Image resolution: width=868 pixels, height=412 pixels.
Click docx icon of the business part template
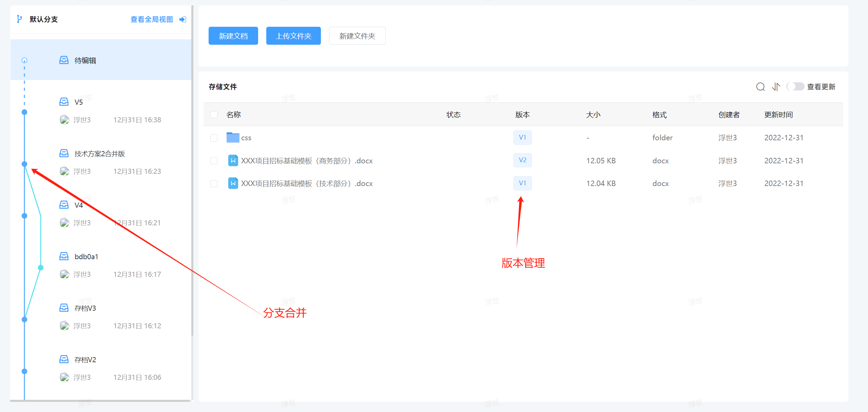click(233, 160)
